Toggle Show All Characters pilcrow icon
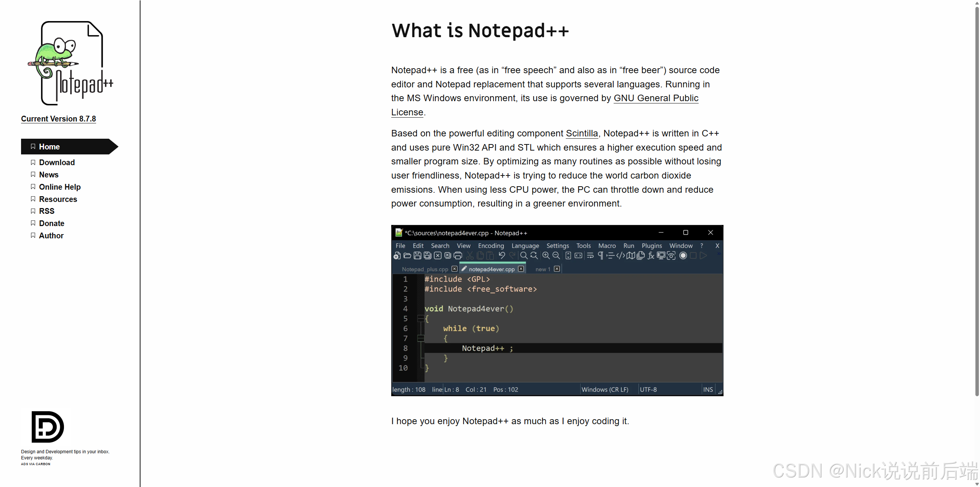The height and width of the screenshot is (487, 980). [600, 256]
